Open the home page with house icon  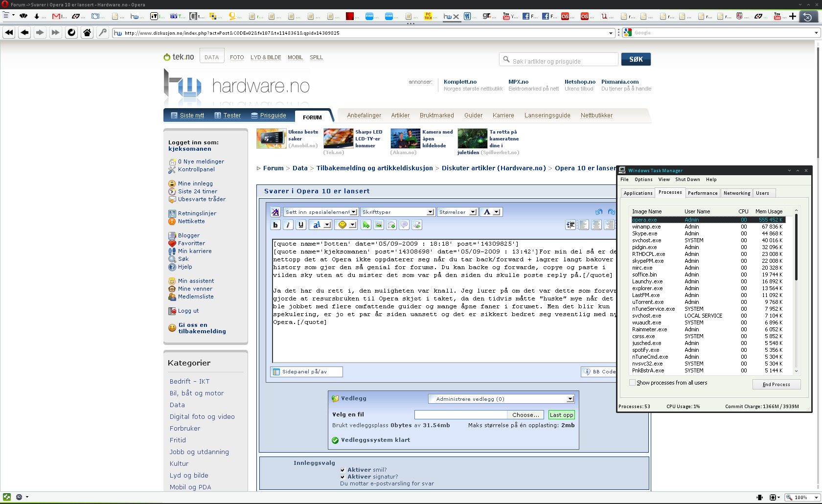[87, 33]
